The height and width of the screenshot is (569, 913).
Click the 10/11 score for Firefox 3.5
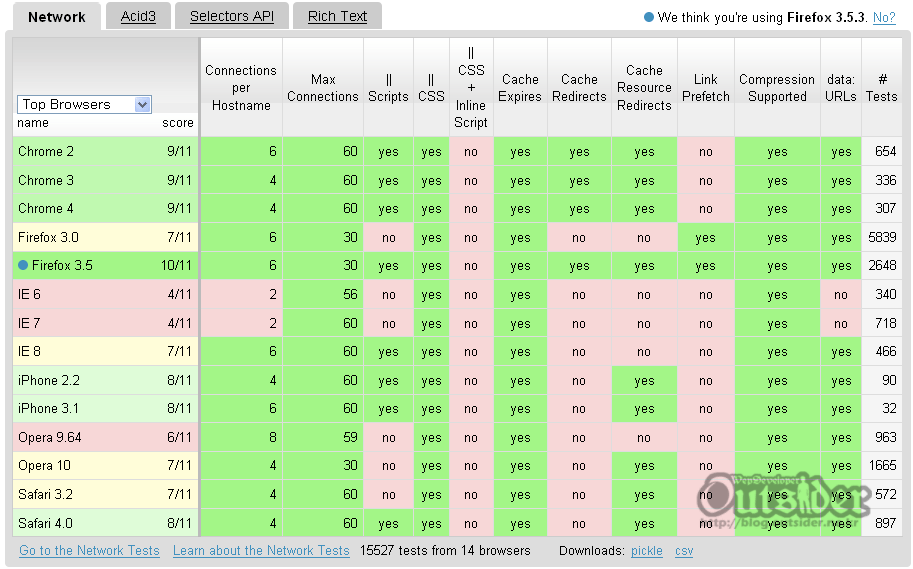pyautogui.click(x=176, y=266)
